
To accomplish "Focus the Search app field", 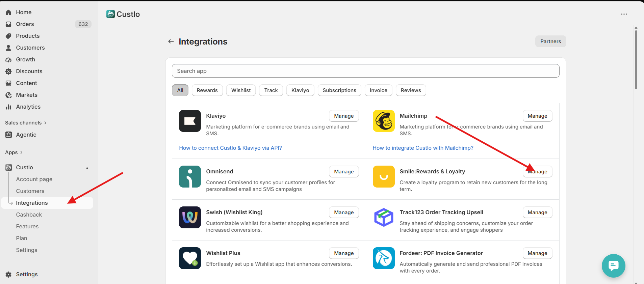I will (x=365, y=71).
